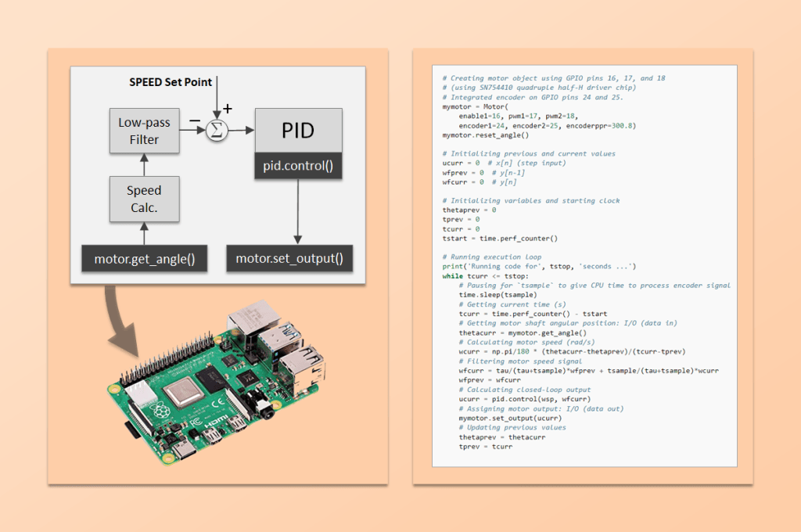Click the 'wfprev = 0' code line

483,173
